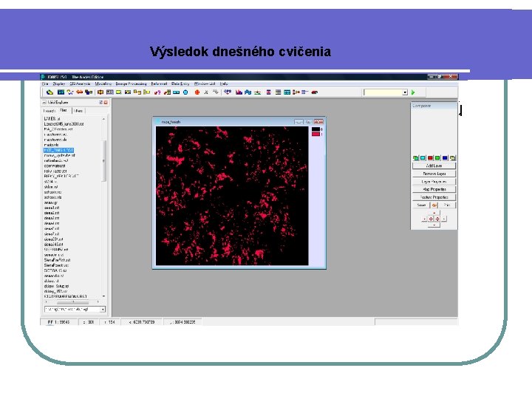Open the toolbar combo box dropdown arrow
Screen dimensions: 532x399
pos(405,92)
